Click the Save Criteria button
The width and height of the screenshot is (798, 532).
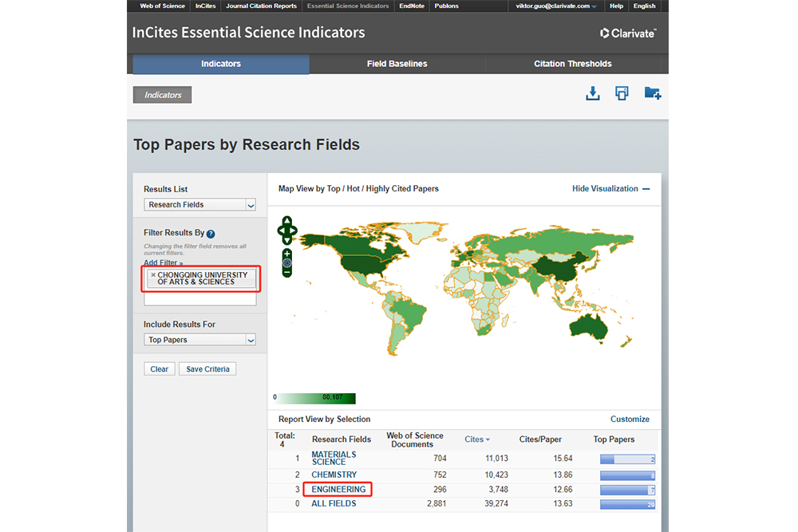point(207,369)
